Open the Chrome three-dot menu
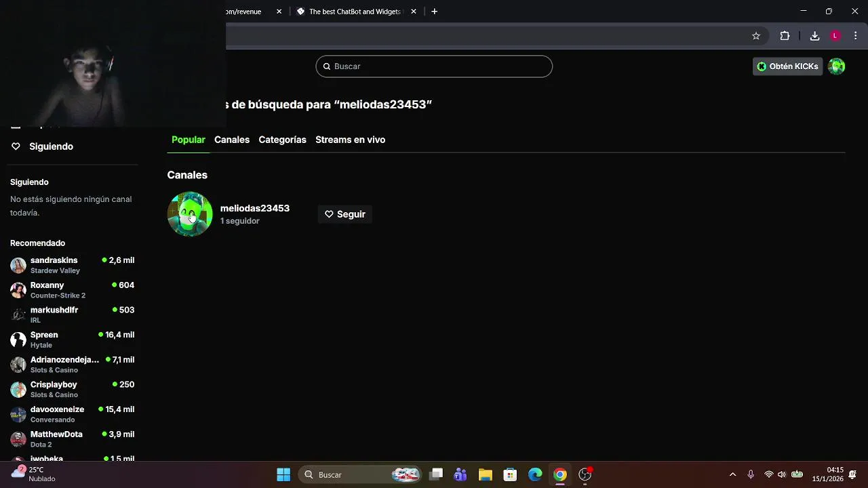The height and width of the screenshot is (488, 868). 856,36
